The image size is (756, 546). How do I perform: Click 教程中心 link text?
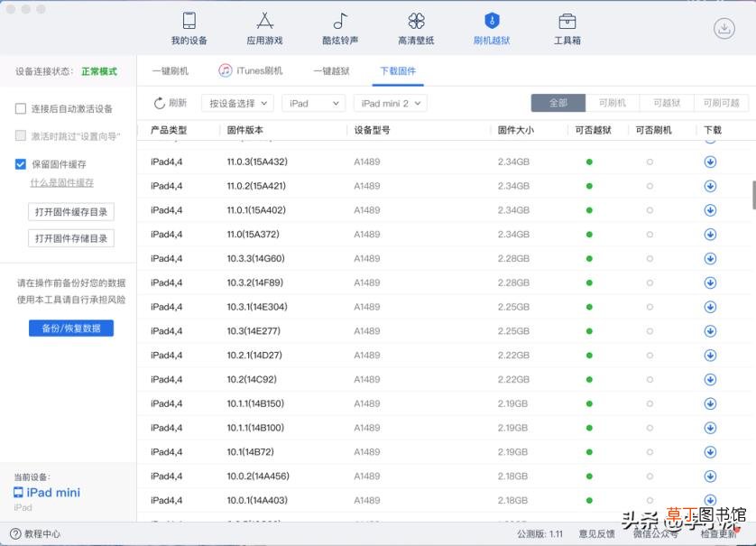[42, 534]
